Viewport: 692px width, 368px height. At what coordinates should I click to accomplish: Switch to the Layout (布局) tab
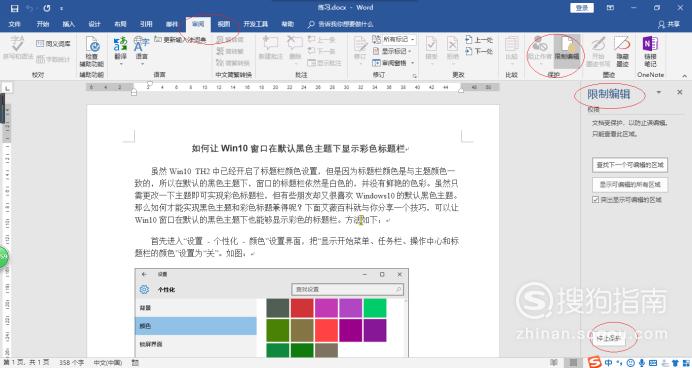120,24
